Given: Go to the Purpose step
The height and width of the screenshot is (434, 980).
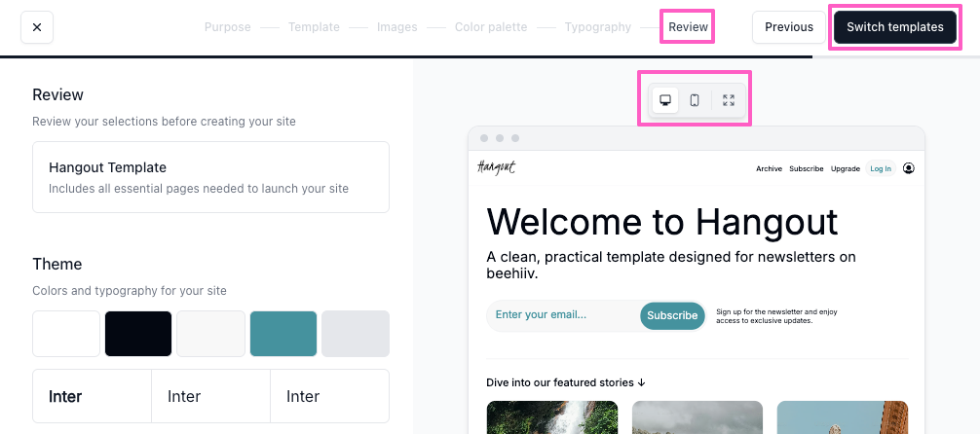Looking at the screenshot, I should pyautogui.click(x=228, y=27).
